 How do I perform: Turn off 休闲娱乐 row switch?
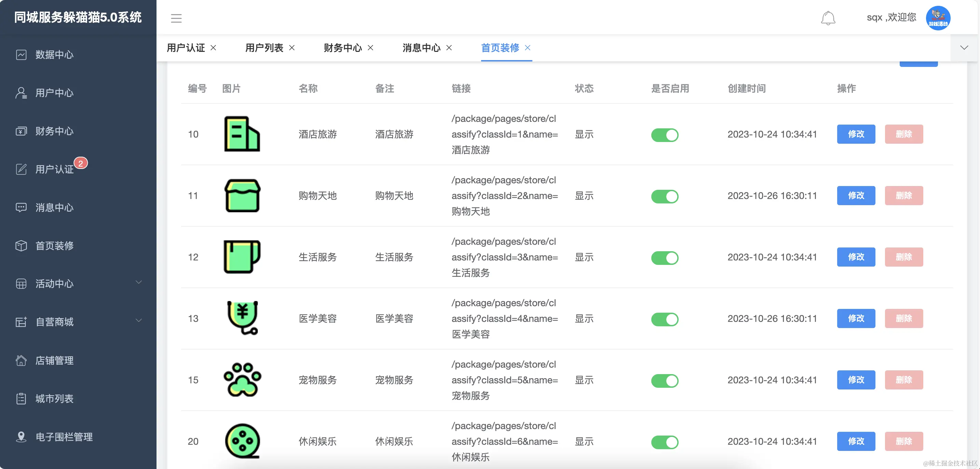[x=665, y=442]
